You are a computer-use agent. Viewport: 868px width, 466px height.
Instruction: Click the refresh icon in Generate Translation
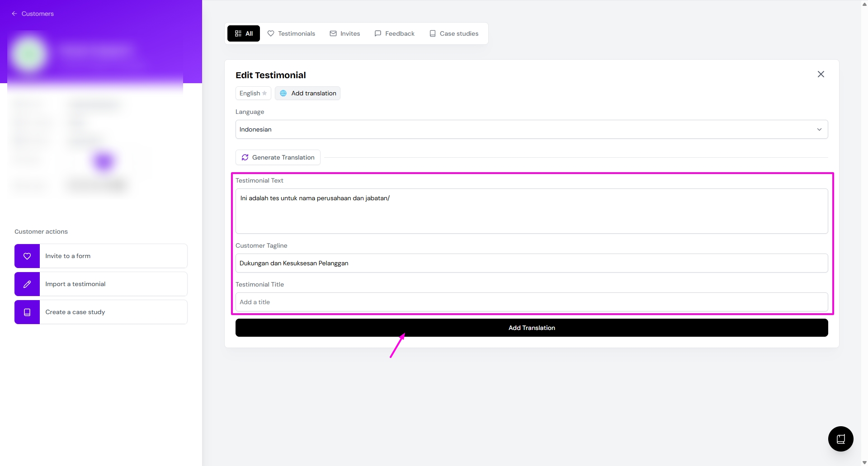[x=245, y=157]
